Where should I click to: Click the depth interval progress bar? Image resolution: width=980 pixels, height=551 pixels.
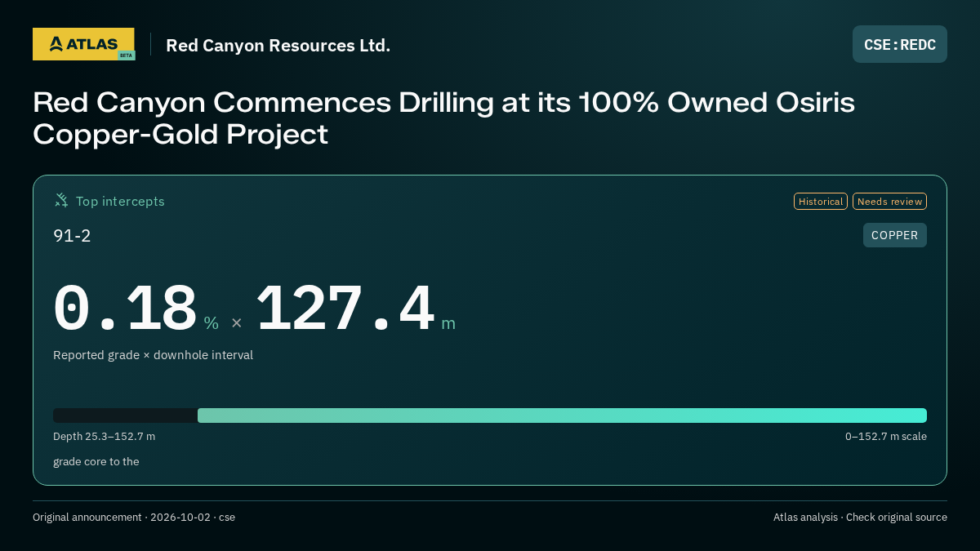[490, 415]
